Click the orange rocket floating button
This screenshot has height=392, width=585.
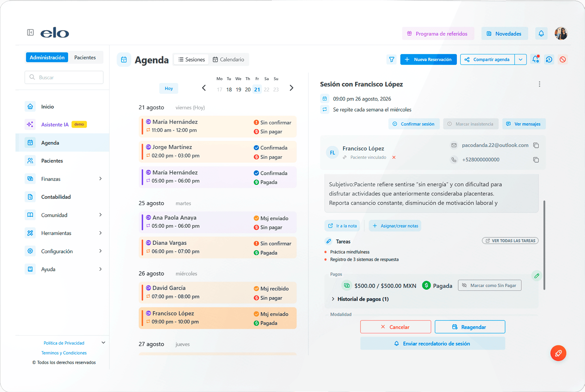[x=558, y=353]
